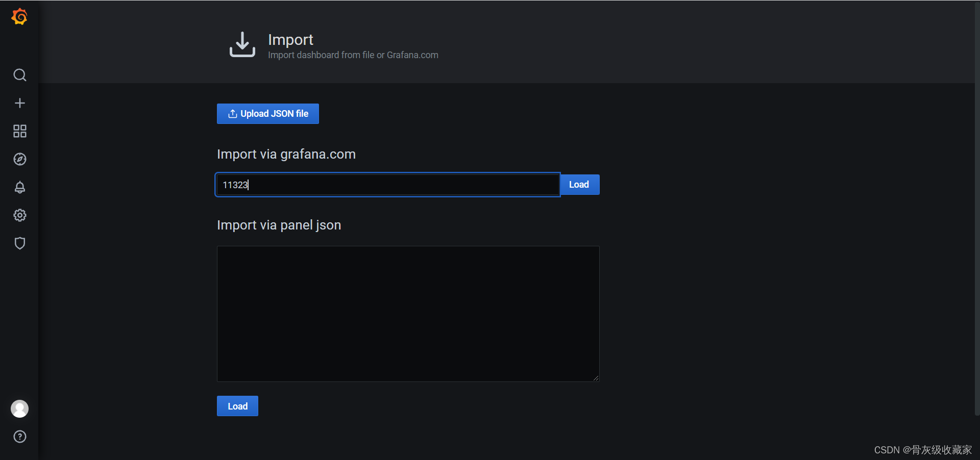The height and width of the screenshot is (460, 980).
Task: Click the Import page title
Action: tap(290, 39)
